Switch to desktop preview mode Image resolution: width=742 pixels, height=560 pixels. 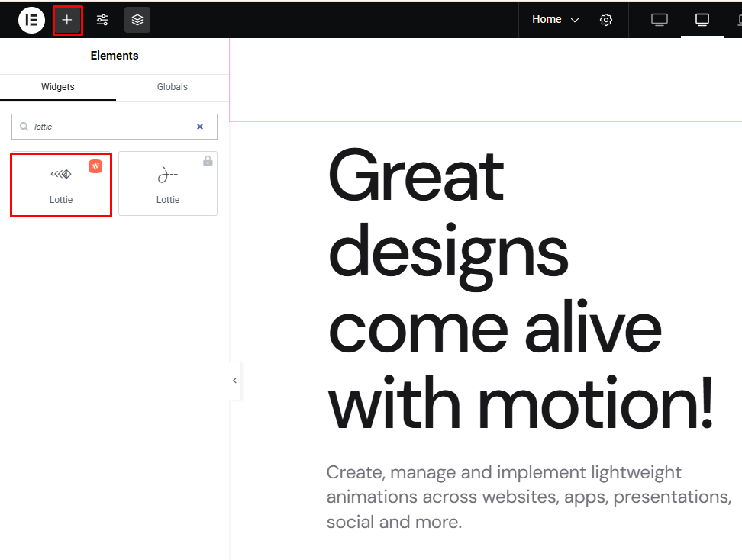click(660, 20)
